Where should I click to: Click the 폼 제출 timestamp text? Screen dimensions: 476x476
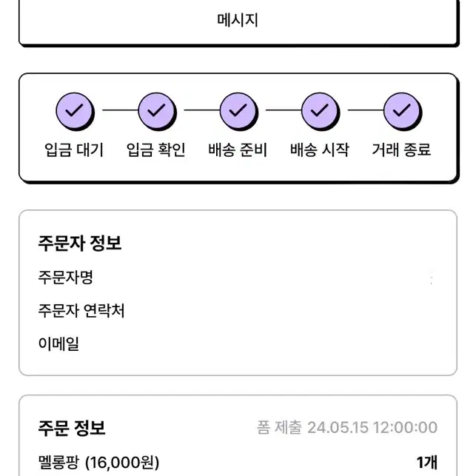pos(347,427)
